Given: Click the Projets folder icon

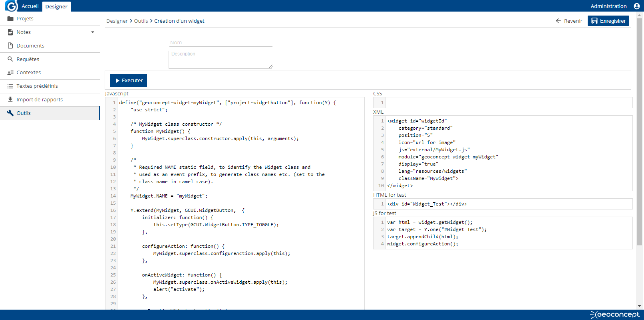Looking at the screenshot, I should click(10, 19).
